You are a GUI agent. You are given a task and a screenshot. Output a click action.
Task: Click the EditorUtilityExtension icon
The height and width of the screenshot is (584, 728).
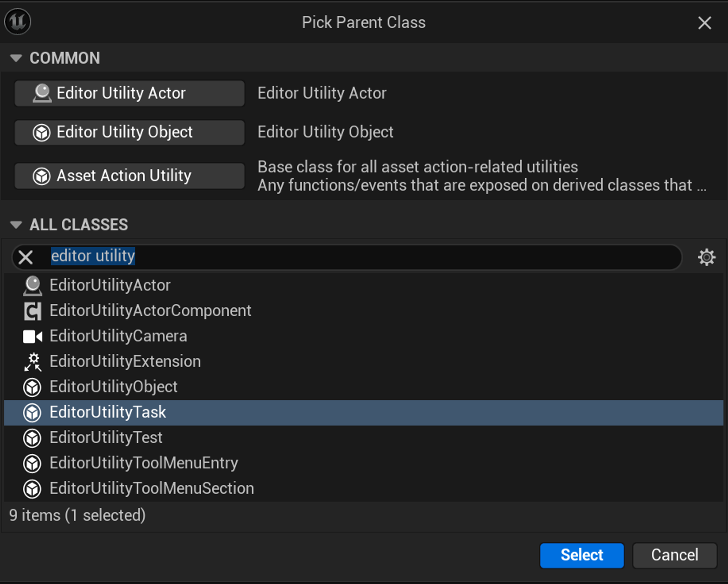(x=32, y=362)
